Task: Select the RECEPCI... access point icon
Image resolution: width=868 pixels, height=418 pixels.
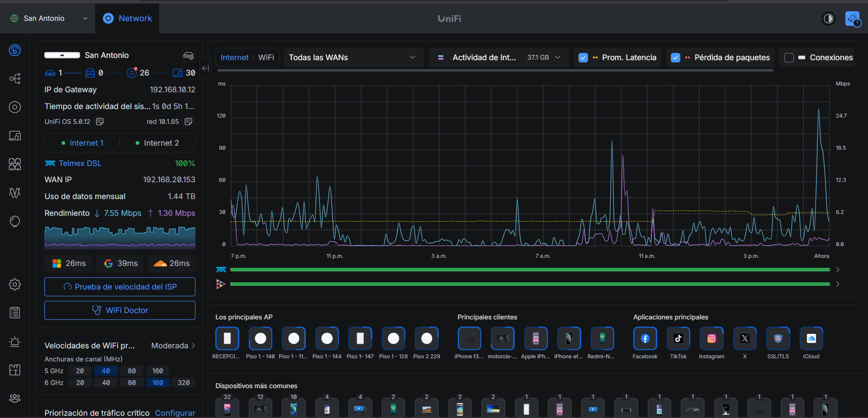Action: click(227, 338)
